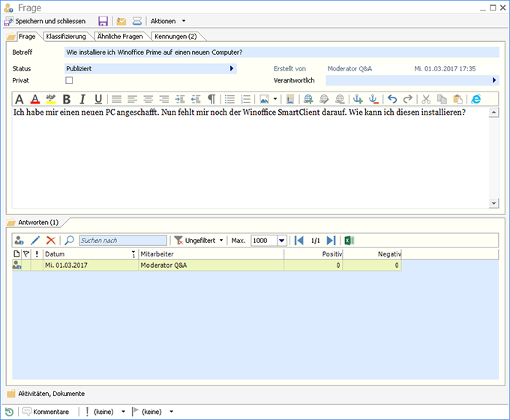Select the Frage tab
510x420 pixels.
pos(27,37)
